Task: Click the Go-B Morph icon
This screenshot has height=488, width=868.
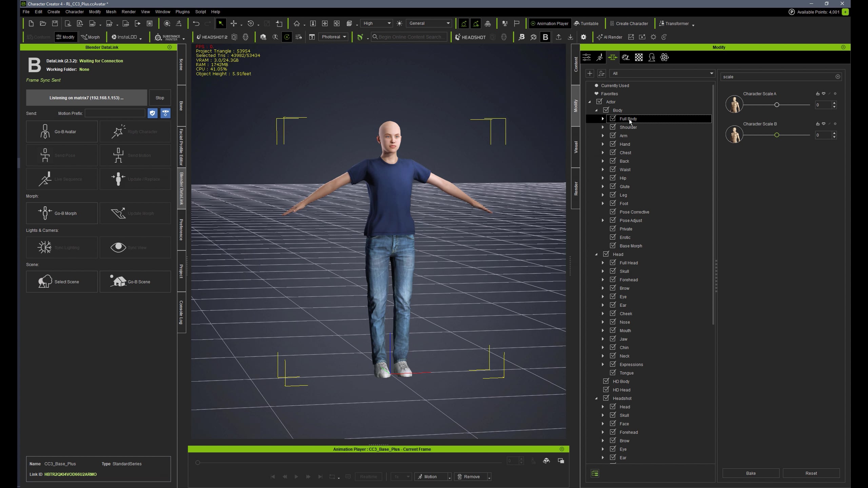Action: click(x=45, y=213)
